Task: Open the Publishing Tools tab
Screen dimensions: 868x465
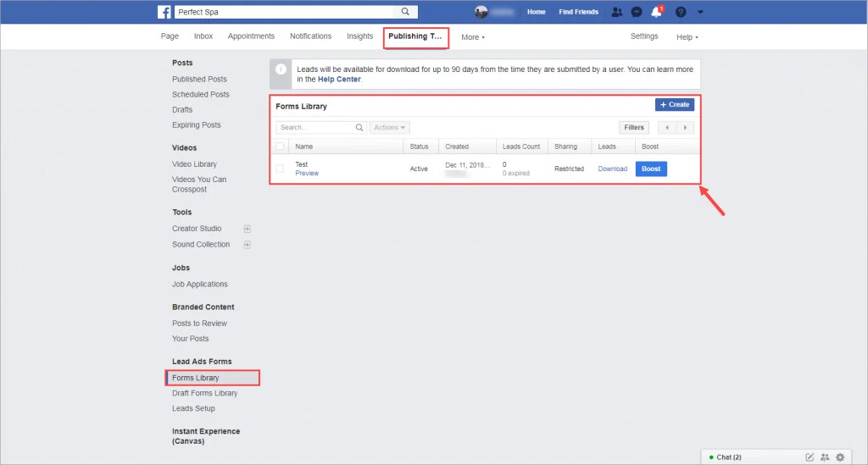Action: (x=415, y=36)
